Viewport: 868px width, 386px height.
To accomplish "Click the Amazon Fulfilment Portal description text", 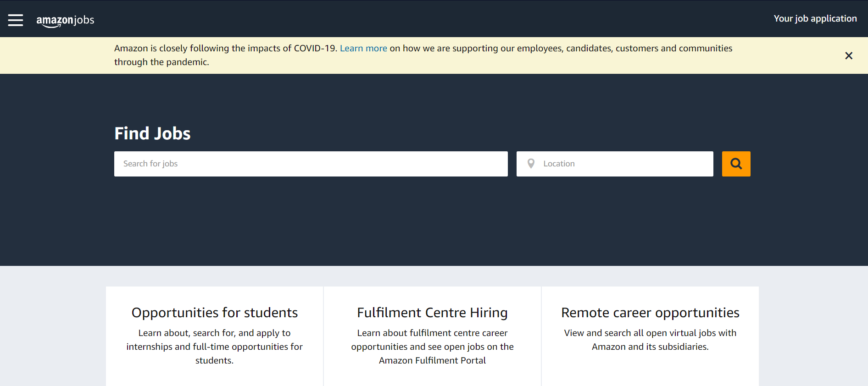I will coord(432,347).
